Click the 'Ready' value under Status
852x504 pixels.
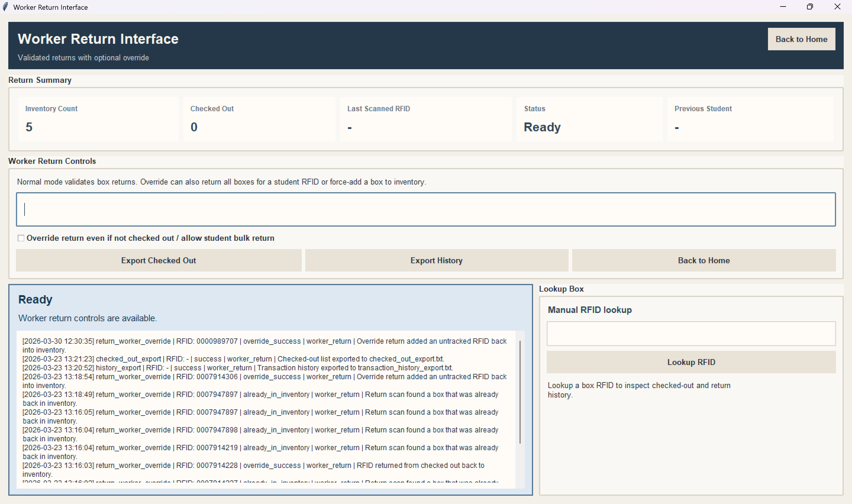(x=542, y=127)
